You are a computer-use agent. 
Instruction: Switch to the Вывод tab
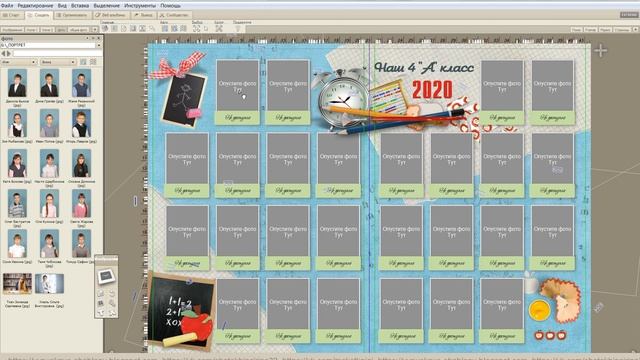tap(143, 15)
